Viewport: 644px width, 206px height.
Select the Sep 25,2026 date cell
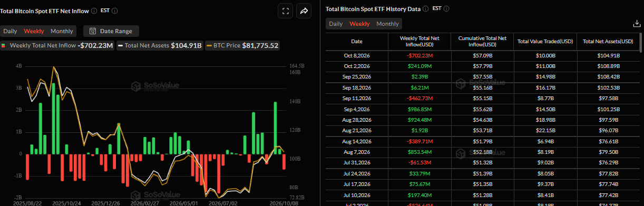click(x=357, y=76)
